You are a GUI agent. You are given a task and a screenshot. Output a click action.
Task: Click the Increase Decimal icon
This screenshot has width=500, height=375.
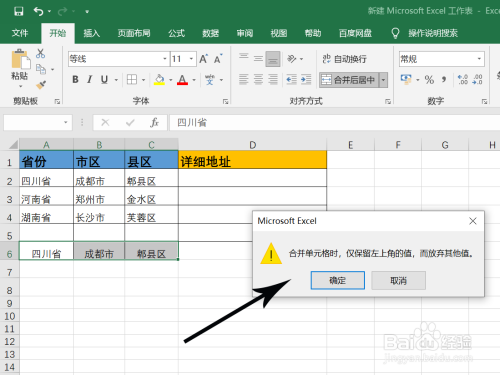(x=463, y=80)
